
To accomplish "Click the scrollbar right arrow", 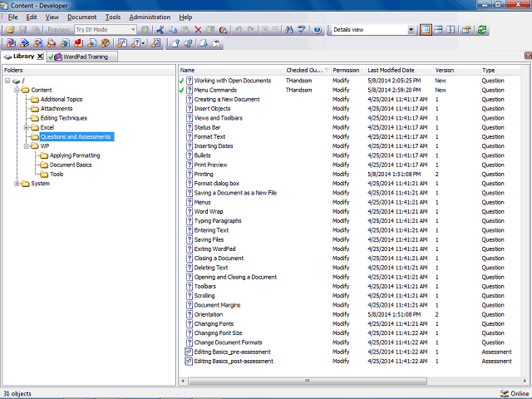I will click(526, 381).
